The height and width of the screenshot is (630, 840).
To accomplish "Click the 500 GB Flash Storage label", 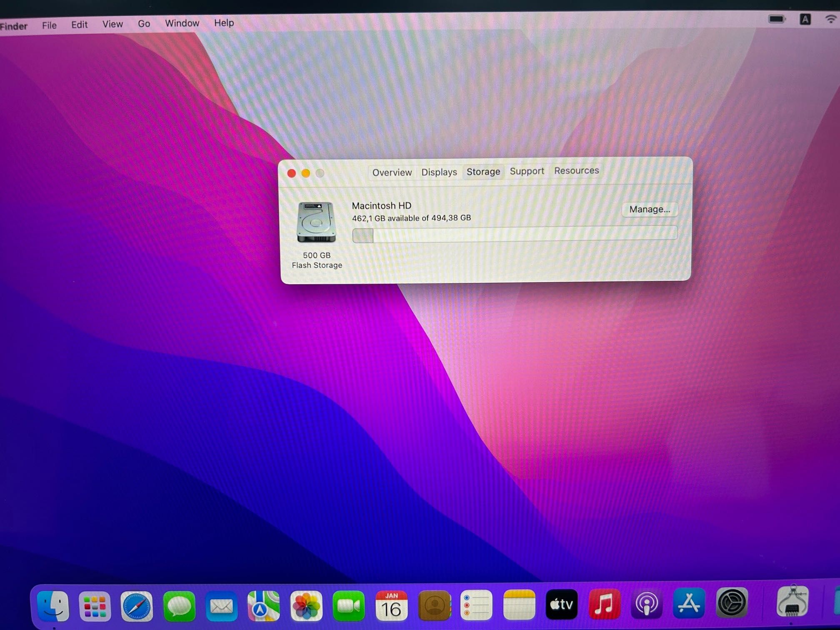I will click(317, 260).
